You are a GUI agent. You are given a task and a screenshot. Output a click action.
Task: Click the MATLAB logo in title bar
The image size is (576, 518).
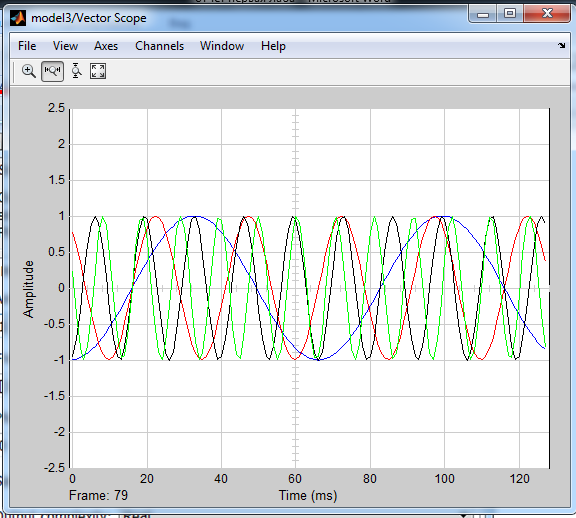tap(18, 18)
